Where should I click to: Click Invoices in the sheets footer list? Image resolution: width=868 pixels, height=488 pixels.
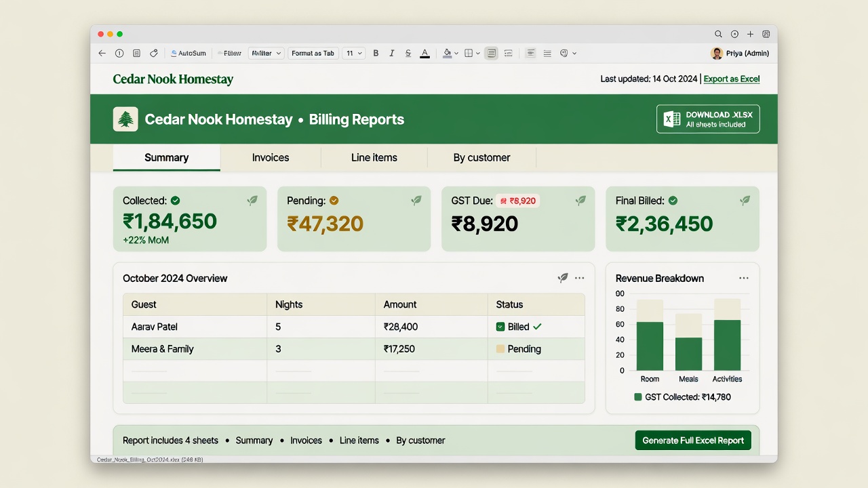306,441
